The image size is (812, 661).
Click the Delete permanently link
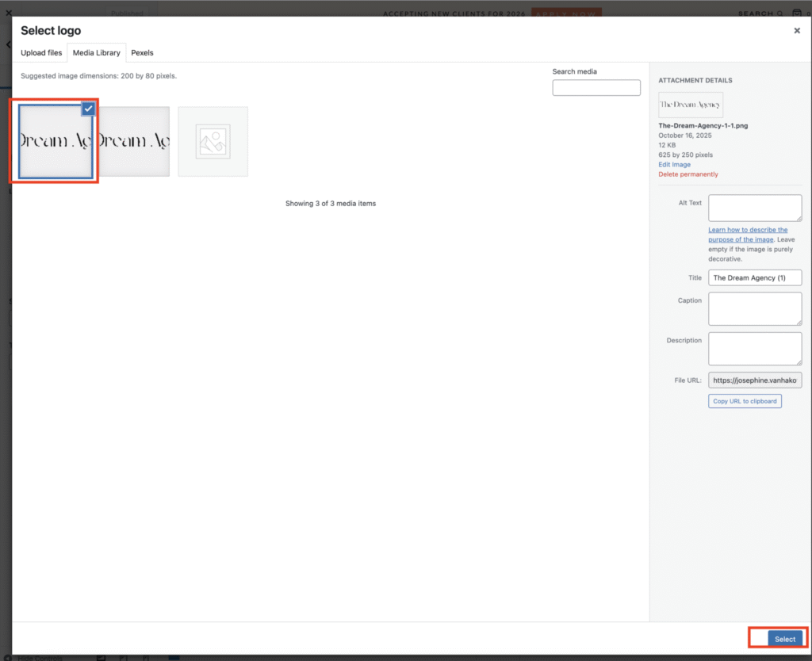(688, 174)
